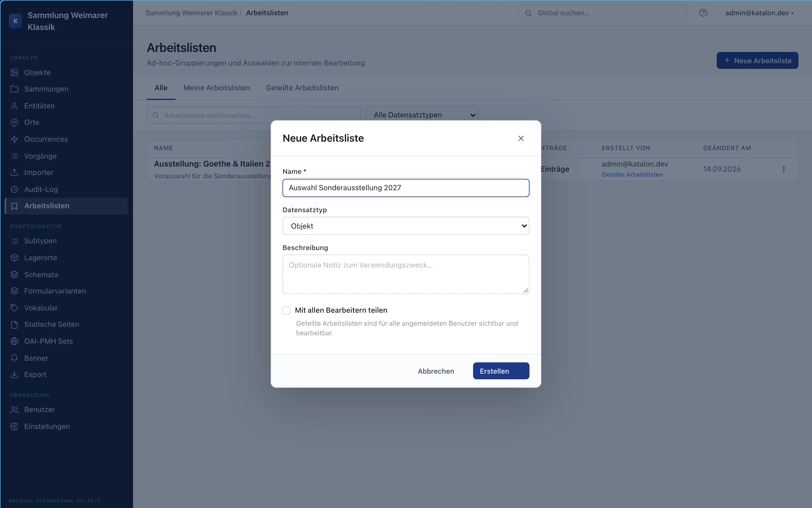Screen dimensions: 812x508
Task: Click the Benutzer users icon
Action: (14, 410)
